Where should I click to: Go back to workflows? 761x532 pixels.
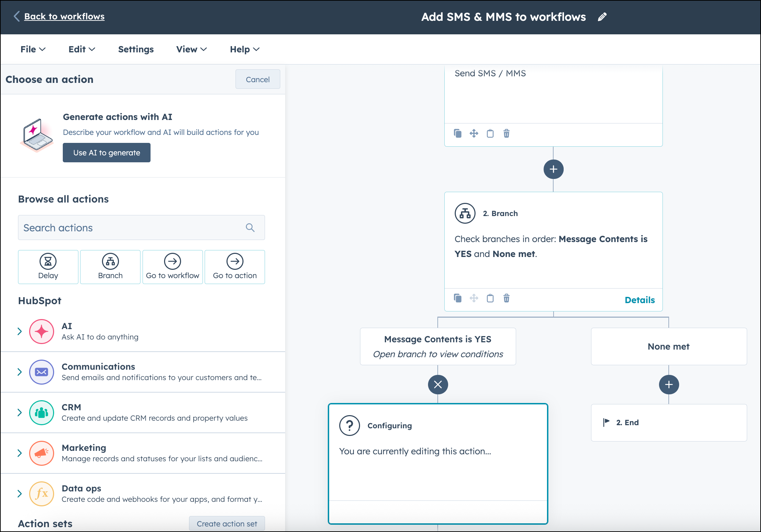pos(64,16)
